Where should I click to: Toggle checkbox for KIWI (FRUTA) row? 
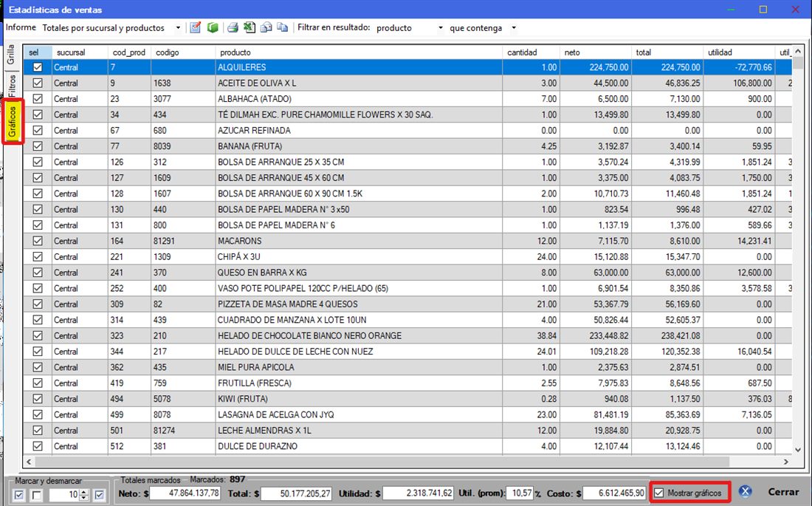38,399
